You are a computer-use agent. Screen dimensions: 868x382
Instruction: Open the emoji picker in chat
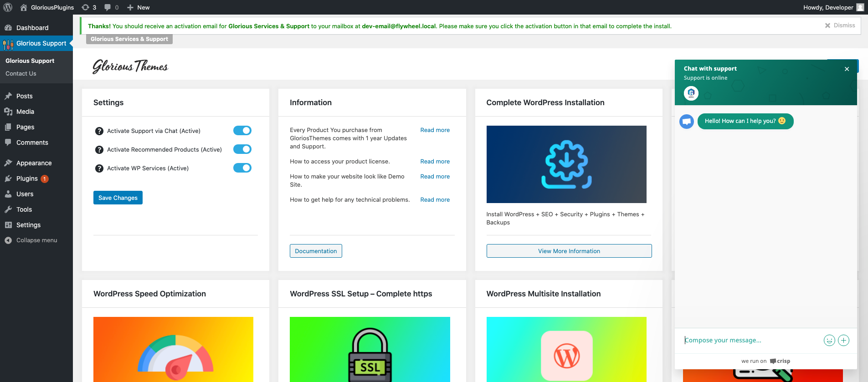click(x=829, y=341)
